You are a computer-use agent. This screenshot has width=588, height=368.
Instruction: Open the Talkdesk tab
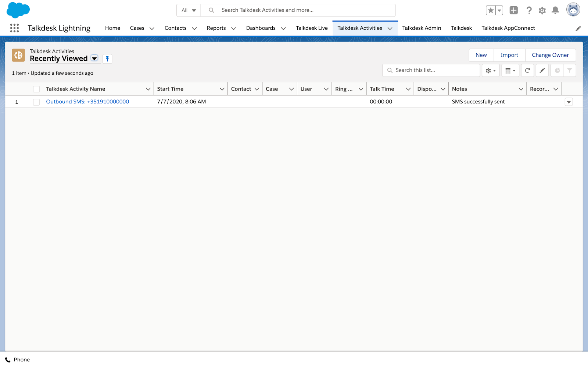pos(461,28)
